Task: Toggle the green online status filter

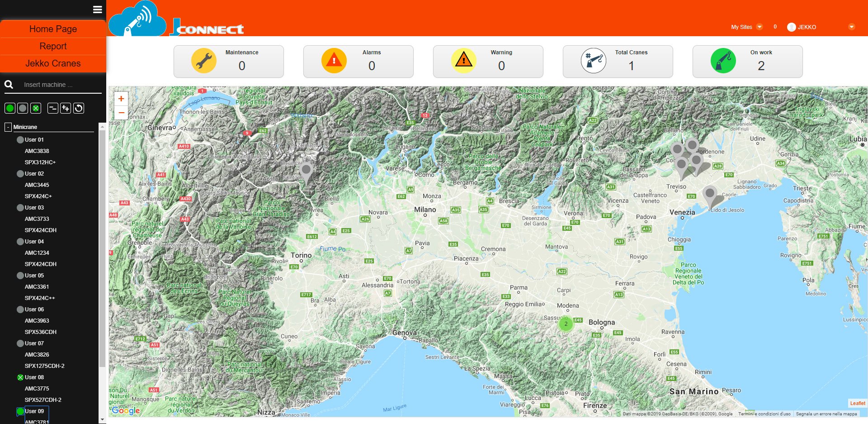Action: click(x=10, y=108)
